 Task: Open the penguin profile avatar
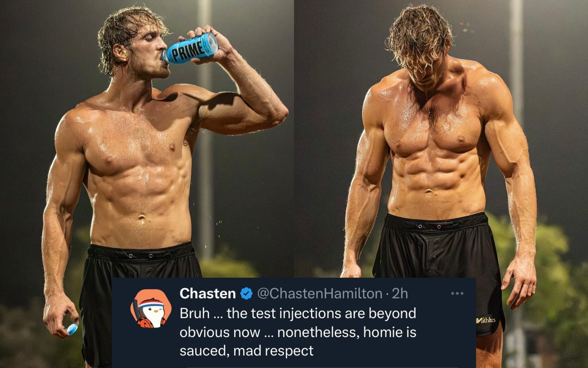151,309
